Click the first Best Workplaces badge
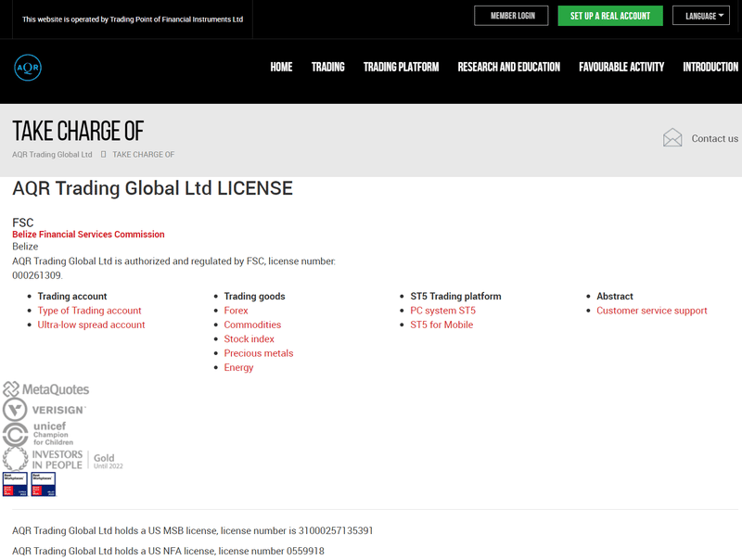The width and height of the screenshot is (742, 560). coord(15,484)
